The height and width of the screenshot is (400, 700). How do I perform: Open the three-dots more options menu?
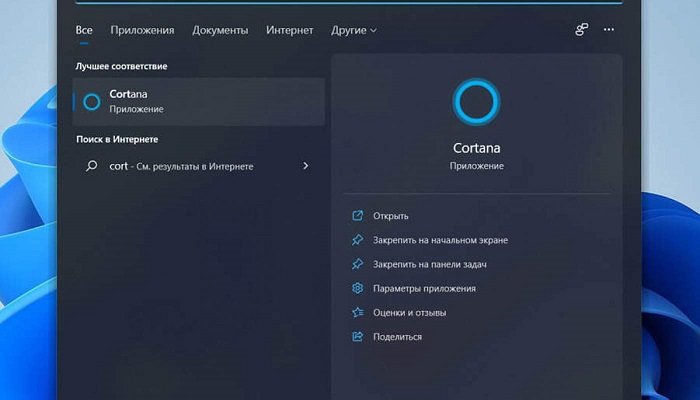(609, 30)
